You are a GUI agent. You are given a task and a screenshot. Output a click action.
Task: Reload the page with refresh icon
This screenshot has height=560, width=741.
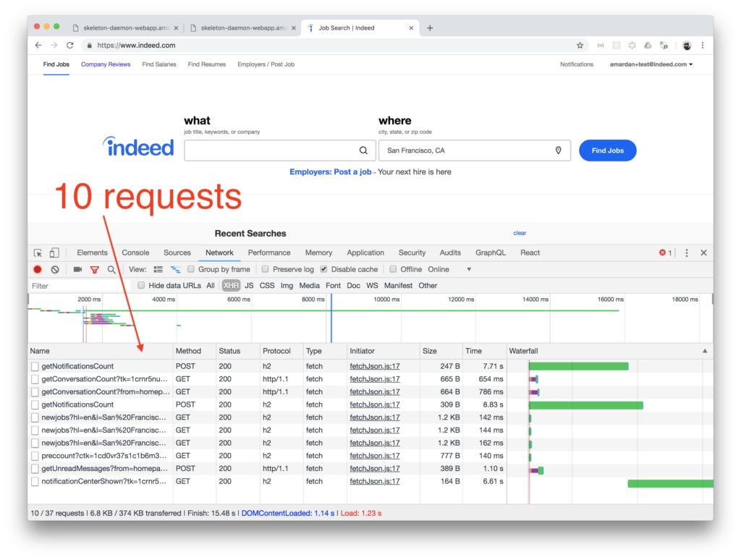pos(70,46)
